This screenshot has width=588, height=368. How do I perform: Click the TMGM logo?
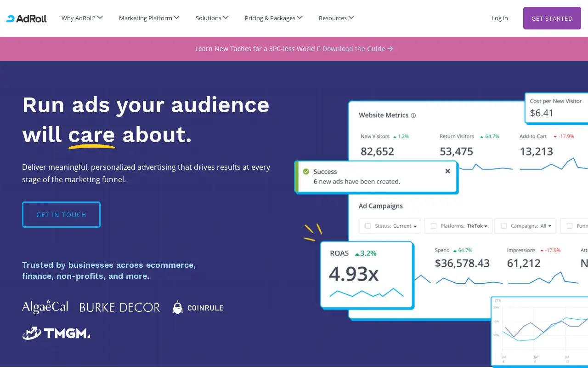[56, 333]
